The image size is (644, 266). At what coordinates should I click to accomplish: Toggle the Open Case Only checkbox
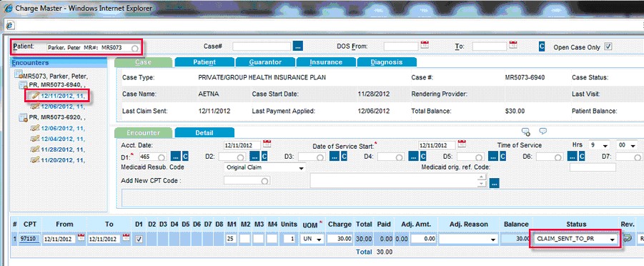[x=608, y=46]
